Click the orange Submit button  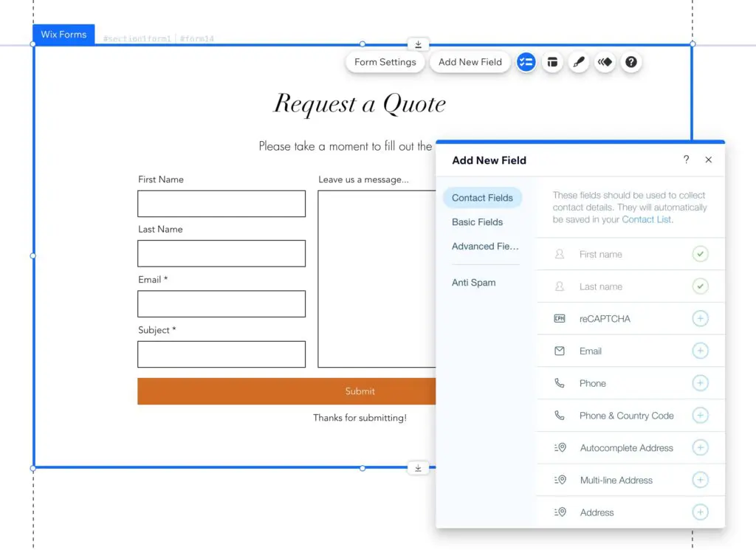pyautogui.click(x=360, y=391)
